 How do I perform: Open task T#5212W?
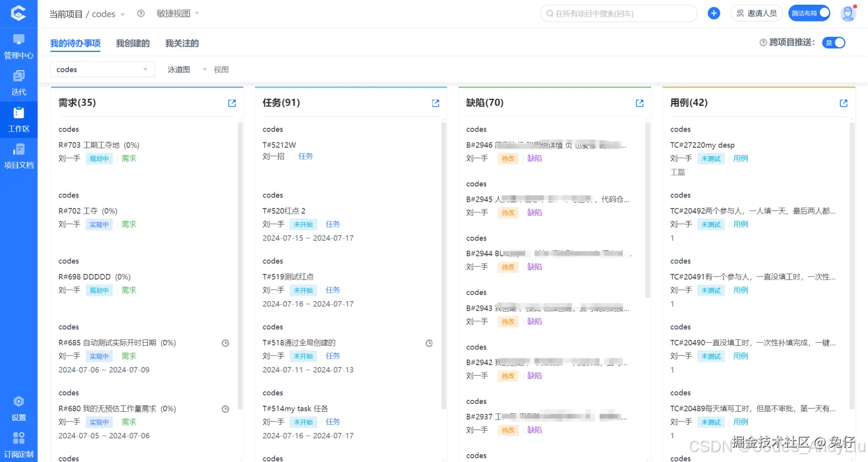(x=279, y=145)
